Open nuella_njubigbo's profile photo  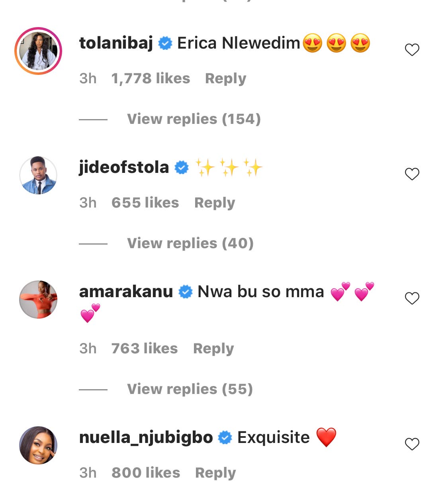[38, 445]
